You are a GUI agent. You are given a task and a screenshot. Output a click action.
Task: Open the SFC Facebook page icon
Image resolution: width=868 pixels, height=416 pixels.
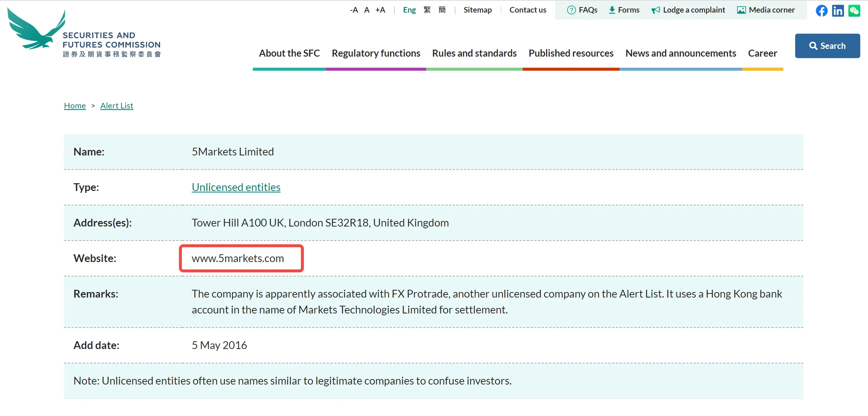tap(821, 10)
